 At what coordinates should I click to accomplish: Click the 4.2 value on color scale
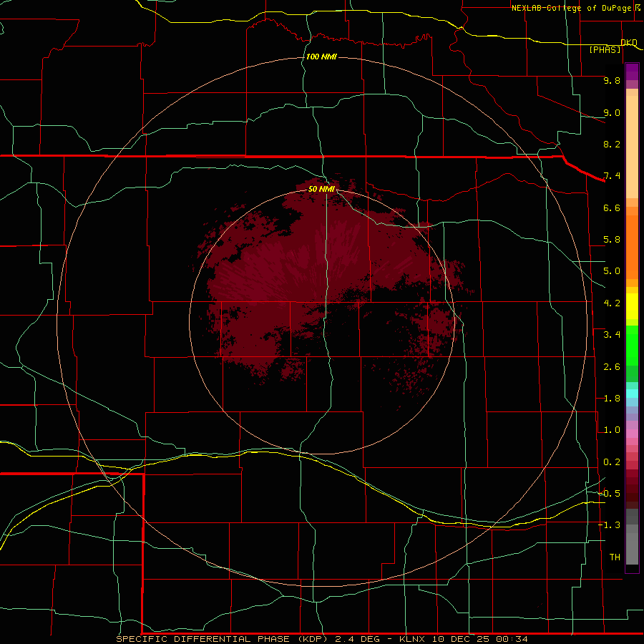(x=612, y=303)
